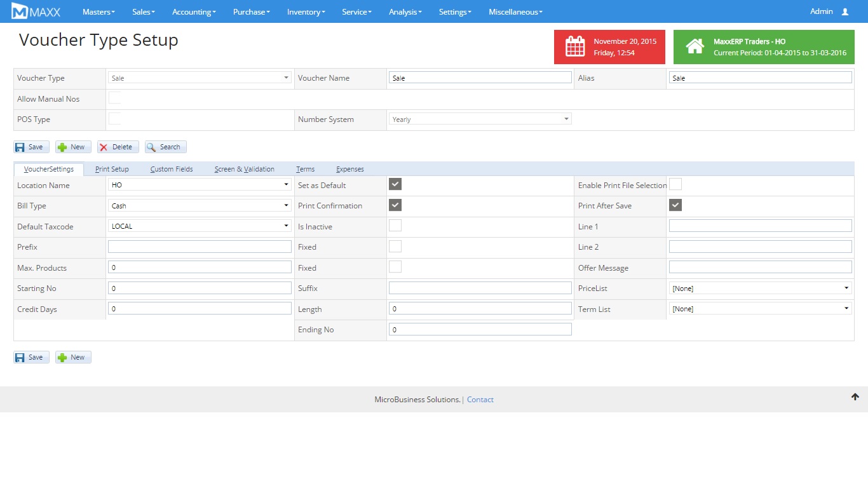Click the home icon in green panel
This screenshot has height=488, width=868.
tap(695, 46)
